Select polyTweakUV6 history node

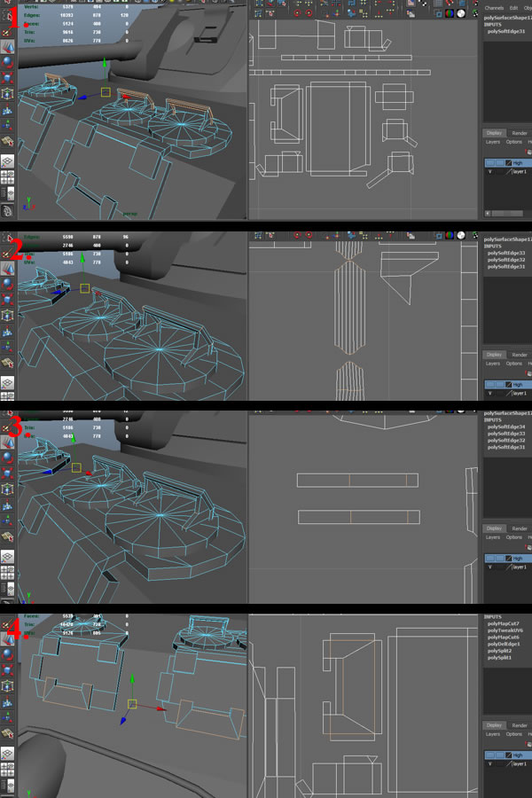[505, 630]
